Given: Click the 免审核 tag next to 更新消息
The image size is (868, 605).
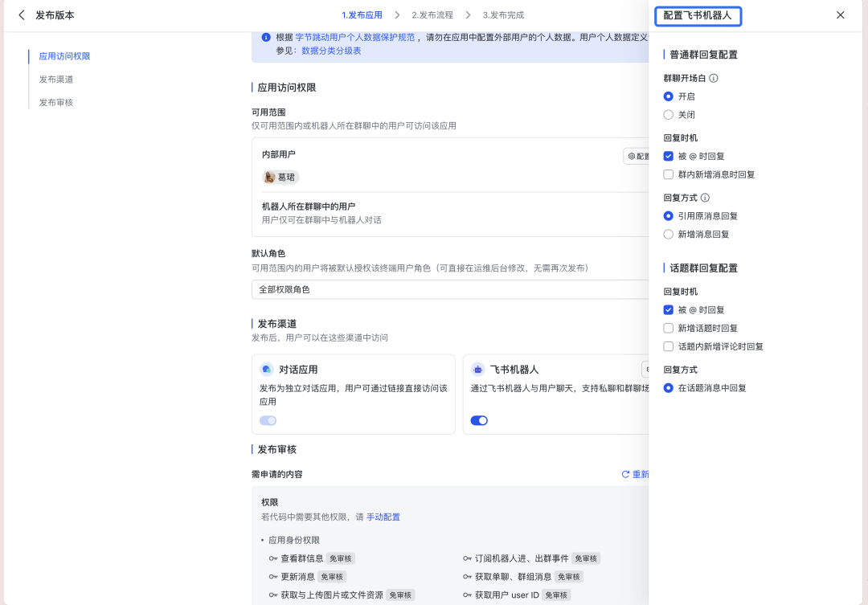Looking at the screenshot, I should click(332, 577).
